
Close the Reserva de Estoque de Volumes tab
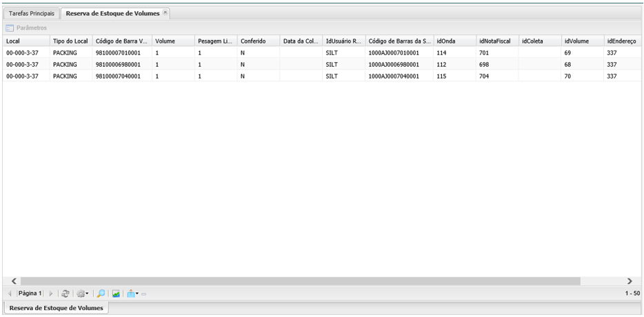165,12
